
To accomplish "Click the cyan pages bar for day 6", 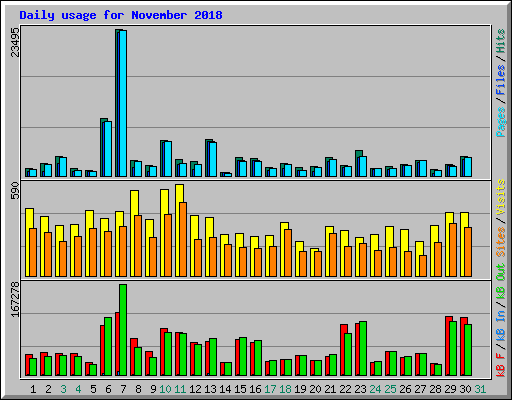I will (x=108, y=149).
